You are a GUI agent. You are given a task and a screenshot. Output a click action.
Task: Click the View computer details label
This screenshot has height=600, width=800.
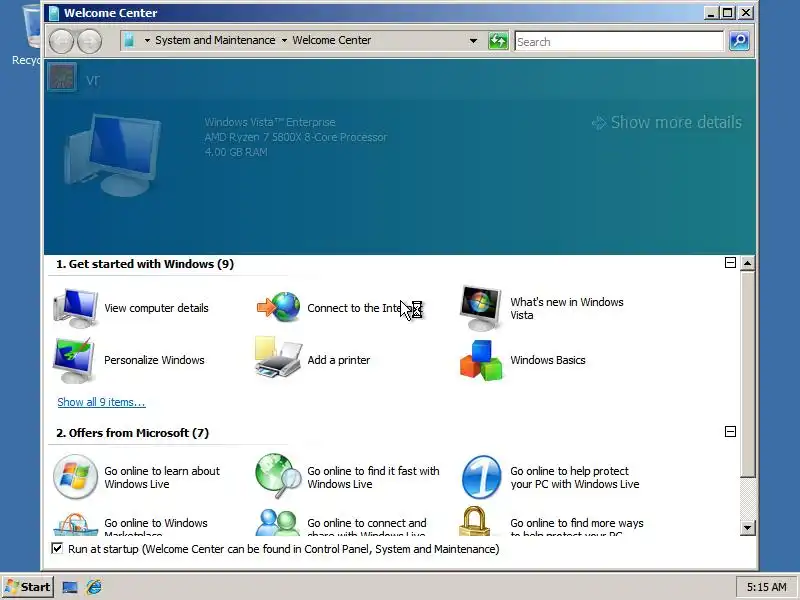pos(156,308)
